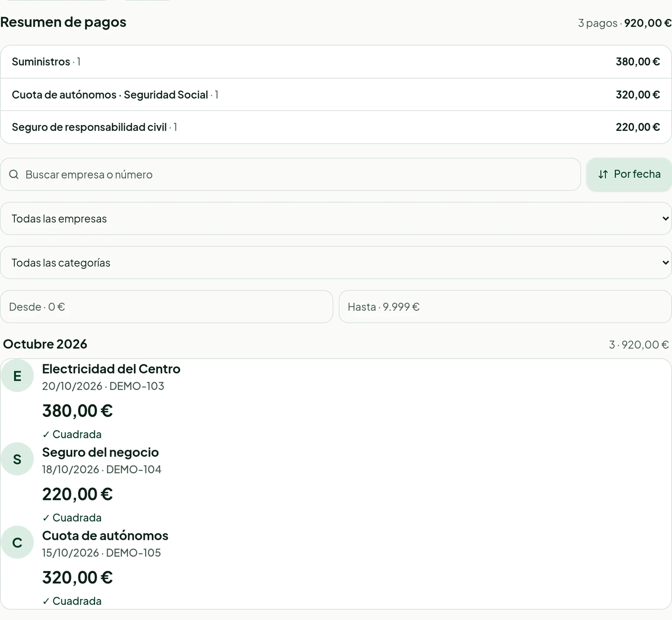This screenshot has height=620, width=672.
Task: Open the Electricidad del Centro payment
Action: tap(336, 401)
